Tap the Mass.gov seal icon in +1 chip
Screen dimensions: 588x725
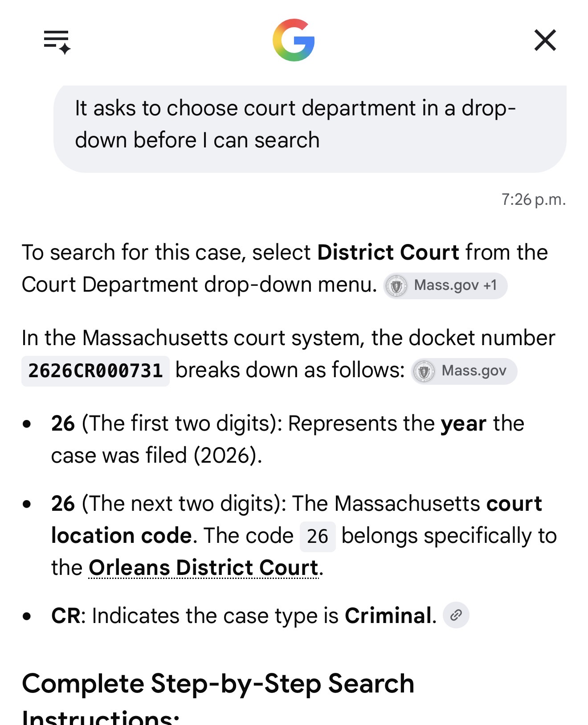(396, 285)
